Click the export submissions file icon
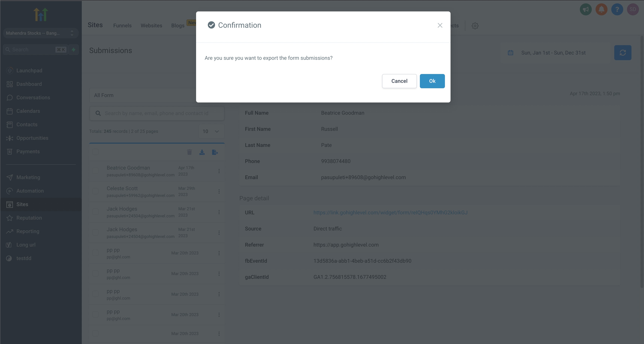The height and width of the screenshot is (344, 644). point(215,152)
